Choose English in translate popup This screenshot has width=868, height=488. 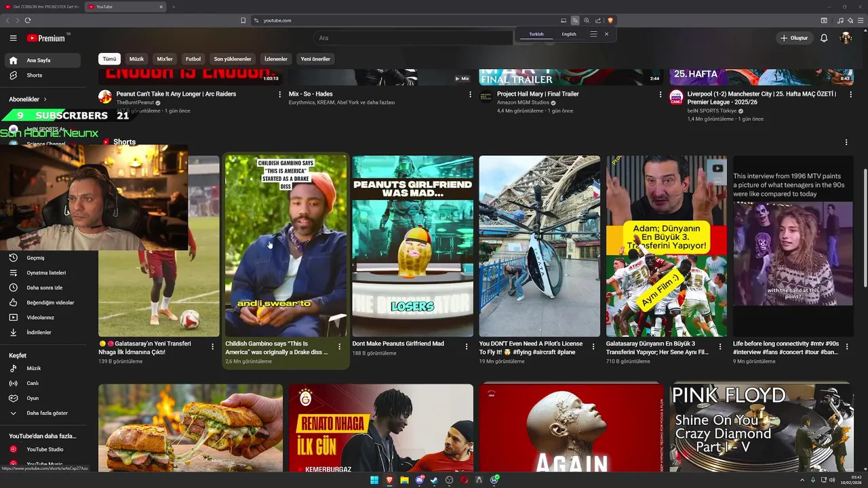(569, 34)
